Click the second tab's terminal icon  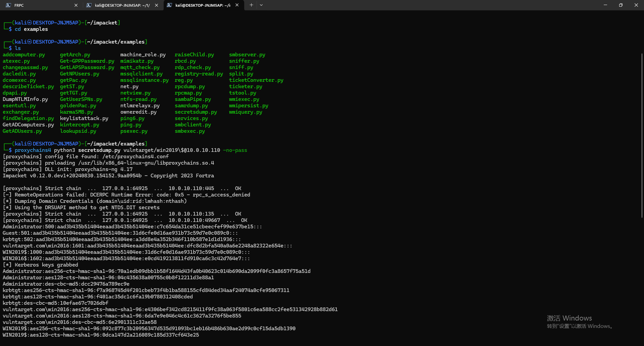pyautogui.click(x=89, y=5)
